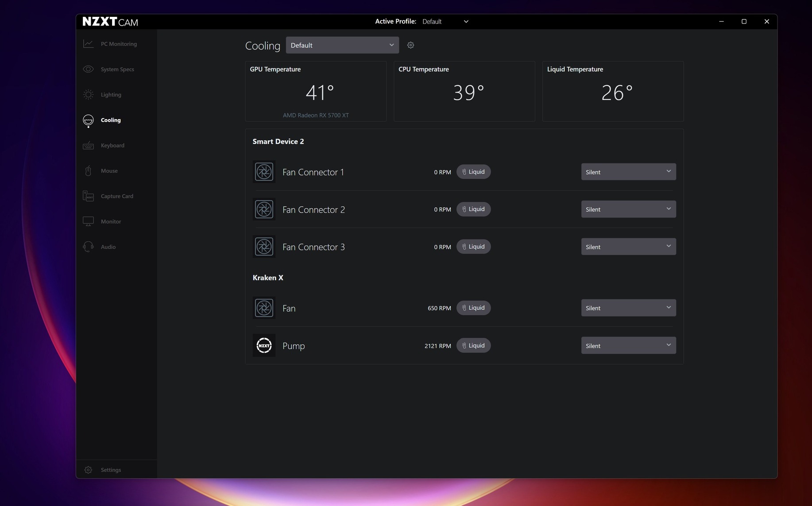Expand the Active Profile dropdown
The height and width of the screenshot is (506, 812).
[x=445, y=22]
